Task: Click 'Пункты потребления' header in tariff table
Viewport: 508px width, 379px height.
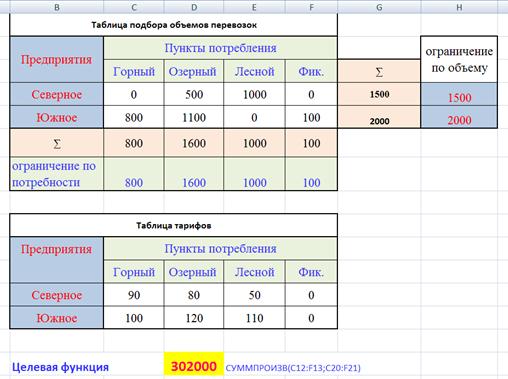Action: tap(220, 249)
